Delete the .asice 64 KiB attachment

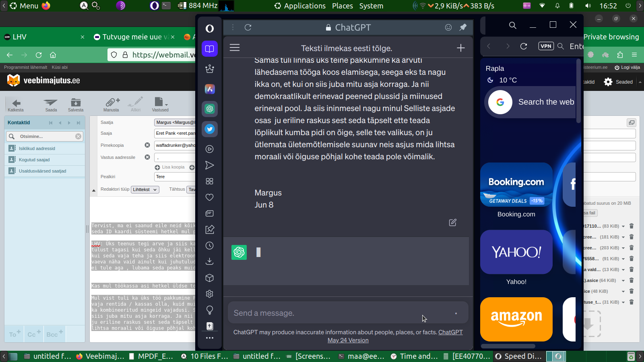pos(632,280)
